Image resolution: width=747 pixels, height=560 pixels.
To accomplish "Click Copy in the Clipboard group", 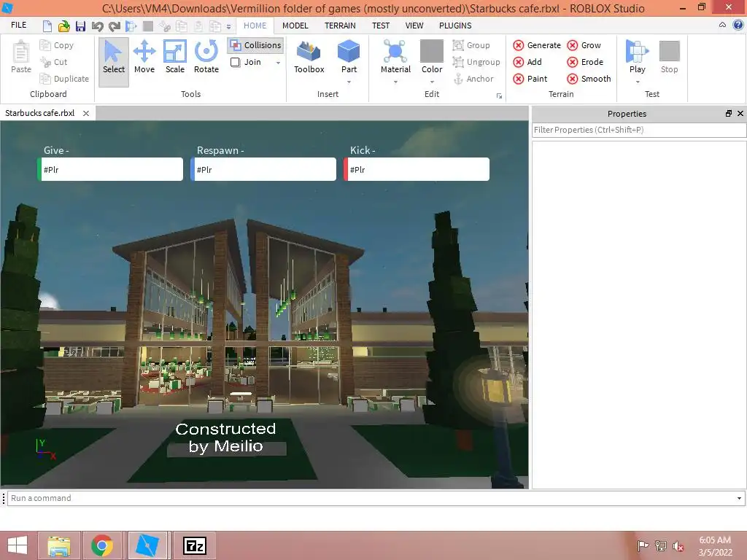I will pos(57,45).
